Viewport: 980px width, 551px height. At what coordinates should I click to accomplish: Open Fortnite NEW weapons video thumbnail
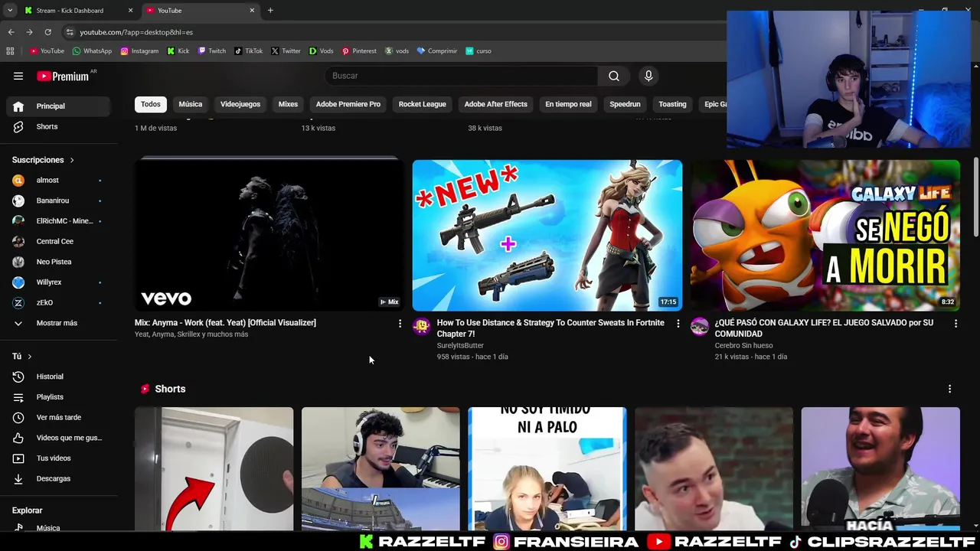tap(547, 235)
